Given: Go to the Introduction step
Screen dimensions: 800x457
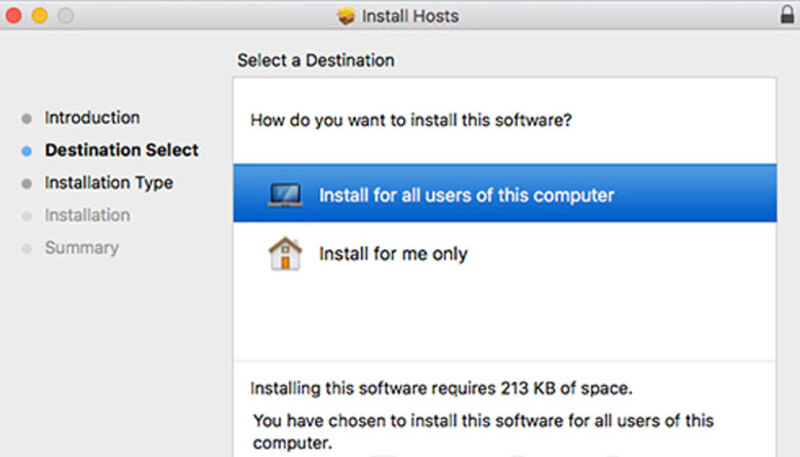Looking at the screenshot, I should coord(92,118).
